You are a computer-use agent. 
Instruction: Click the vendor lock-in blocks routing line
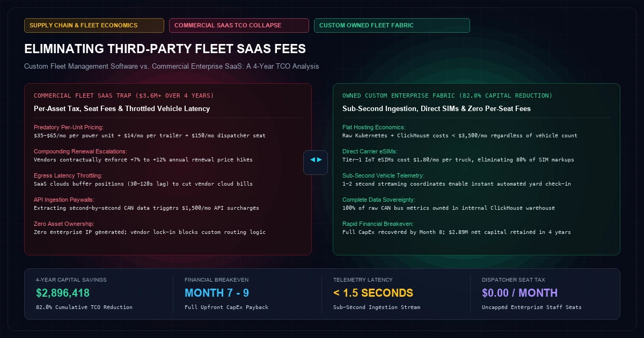pyautogui.click(x=149, y=232)
